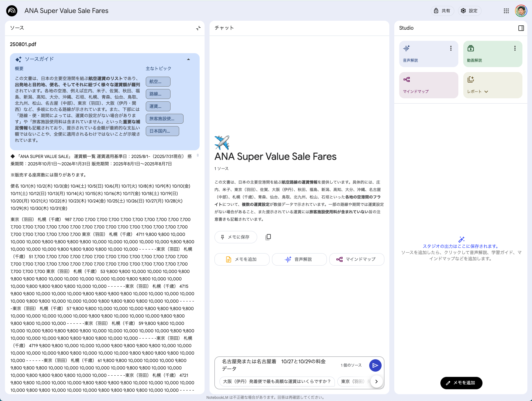Select the 路線... topic chip

(x=158, y=94)
